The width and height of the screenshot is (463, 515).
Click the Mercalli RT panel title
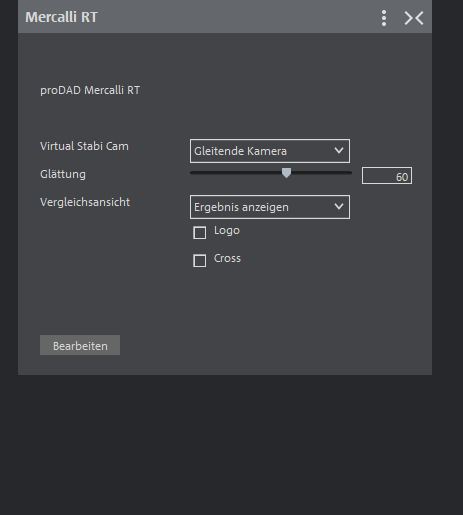click(x=61, y=17)
